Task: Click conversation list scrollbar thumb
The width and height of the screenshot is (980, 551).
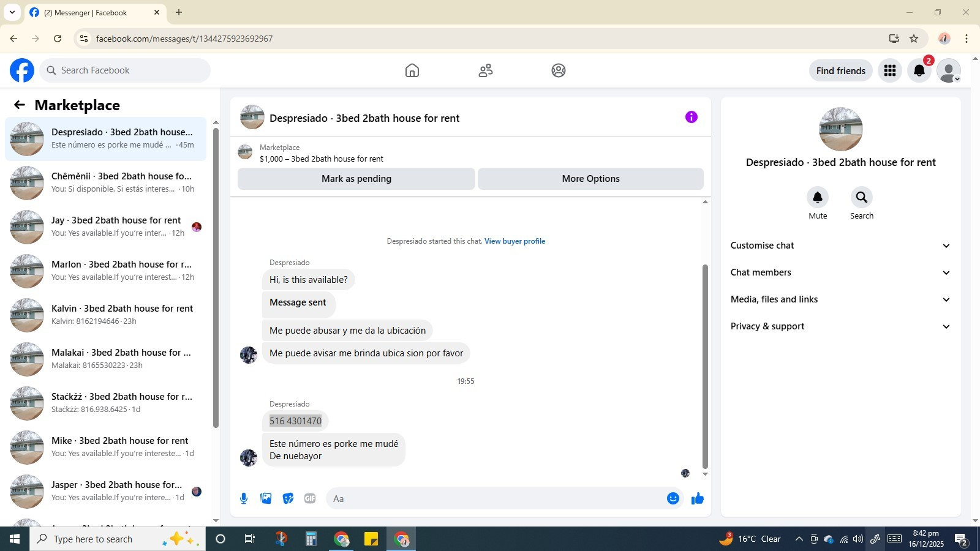Action: pos(216,278)
